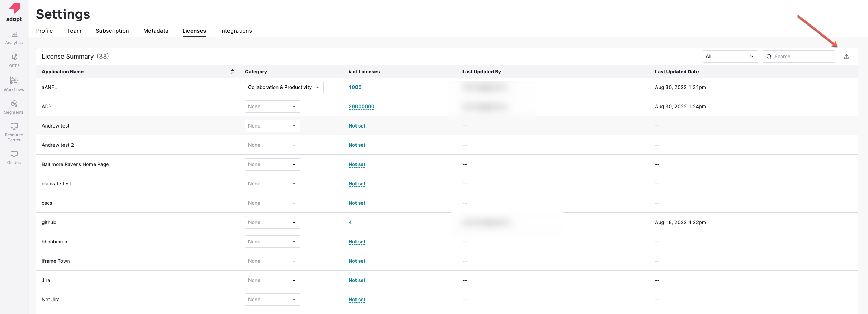
Task: Open aANFL Collaboration & Productivity category dropdown
Action: (x=284, y=87)
